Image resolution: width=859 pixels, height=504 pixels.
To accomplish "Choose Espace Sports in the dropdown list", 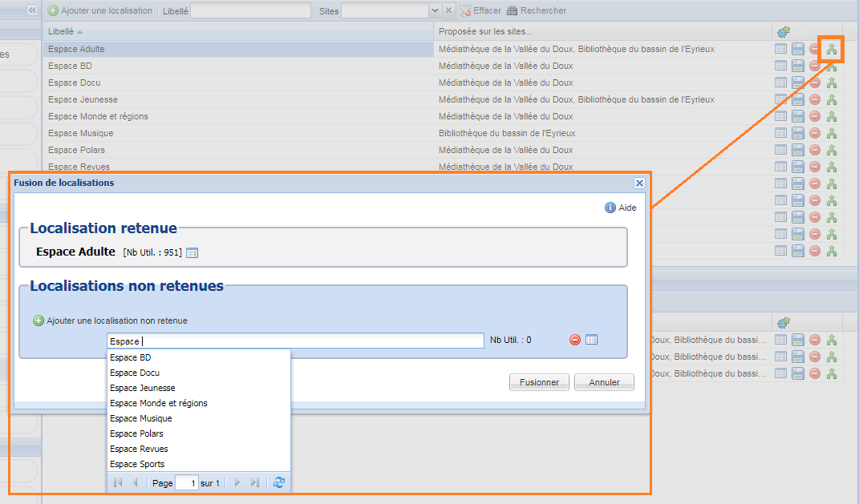I will [x=137, y=464].
